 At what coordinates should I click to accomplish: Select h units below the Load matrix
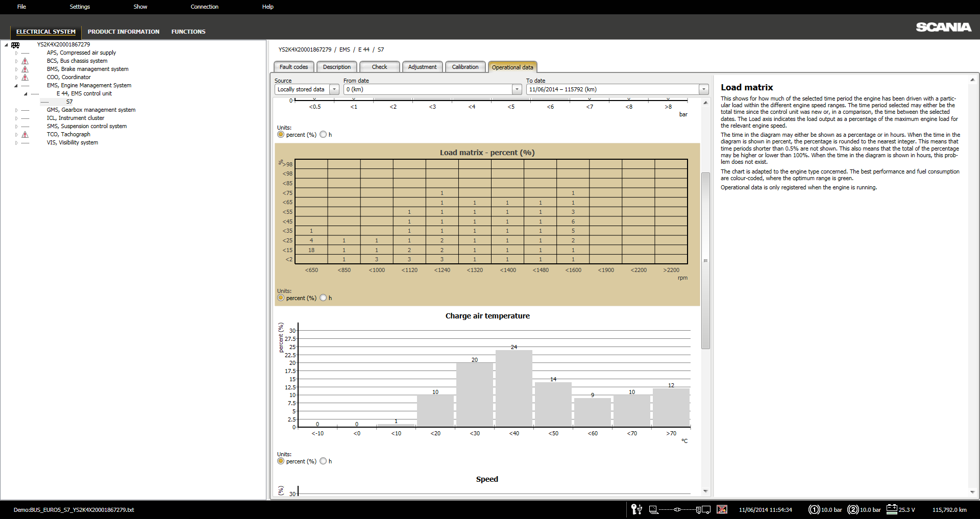pos(323,298)
